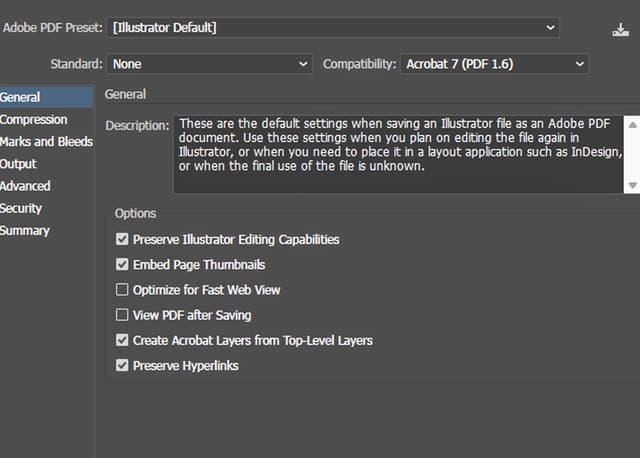The height and width of the screenshot is (458, 640).
Task: Uncheck Preserve Hyperlinks option
Action: [x=123, y=366]
